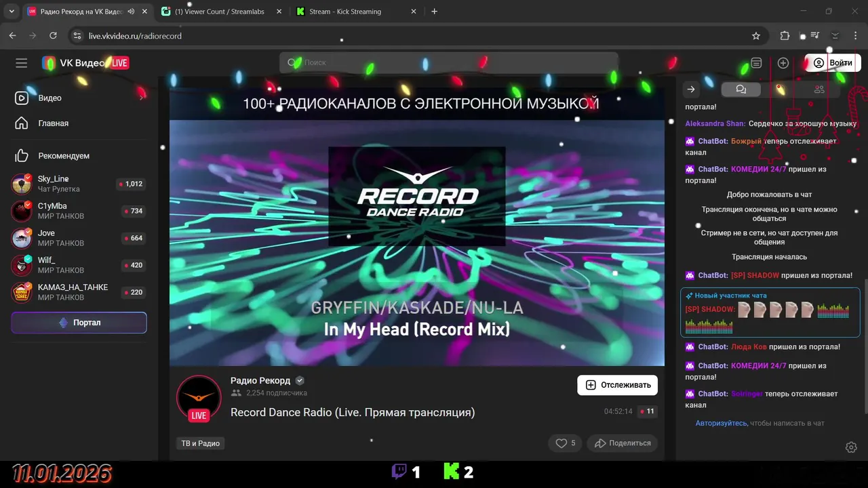Like the stream with heart icon

point(566,443)
